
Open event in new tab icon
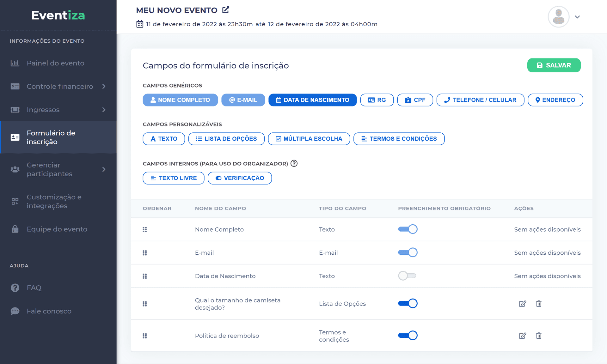point(225,10)
